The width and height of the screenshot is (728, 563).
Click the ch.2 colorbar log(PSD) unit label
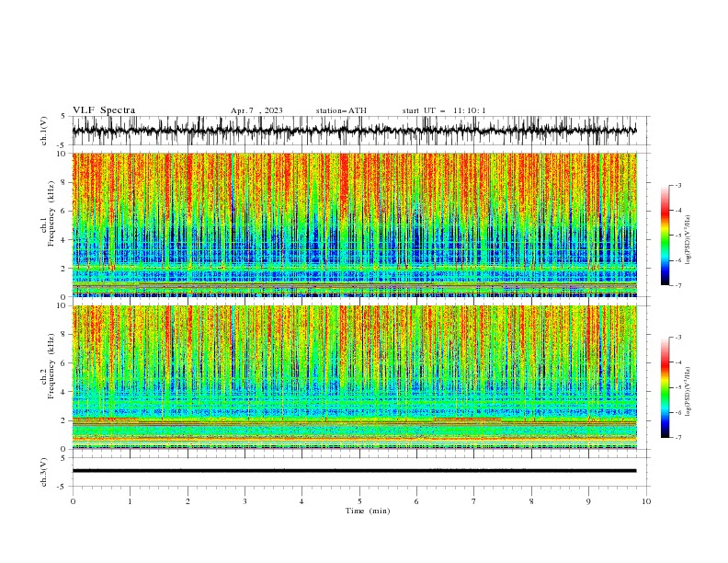[x=688, y=392]
